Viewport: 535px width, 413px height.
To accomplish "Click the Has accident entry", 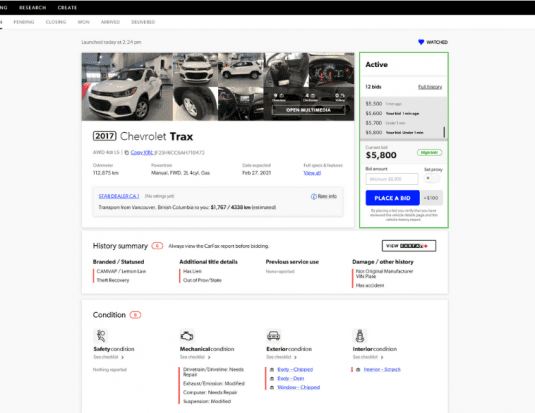I will point(370,285).
